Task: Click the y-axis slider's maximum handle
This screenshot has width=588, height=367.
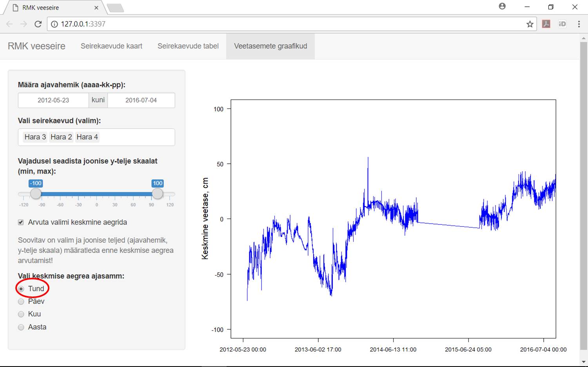Action: [158, 193]
